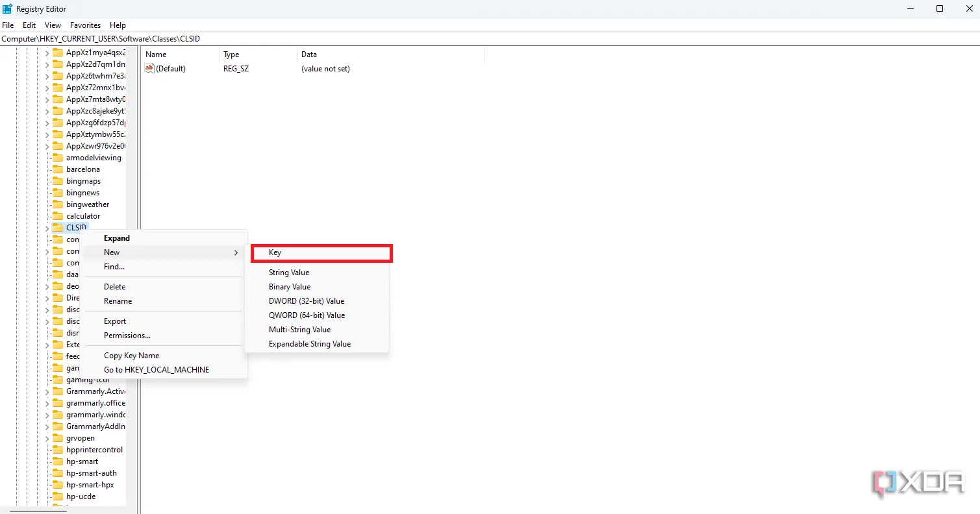Click the CLSID folder icon
Image resolution: width=980 pixels, height=514 pixels.
click(x=57, y=228)
